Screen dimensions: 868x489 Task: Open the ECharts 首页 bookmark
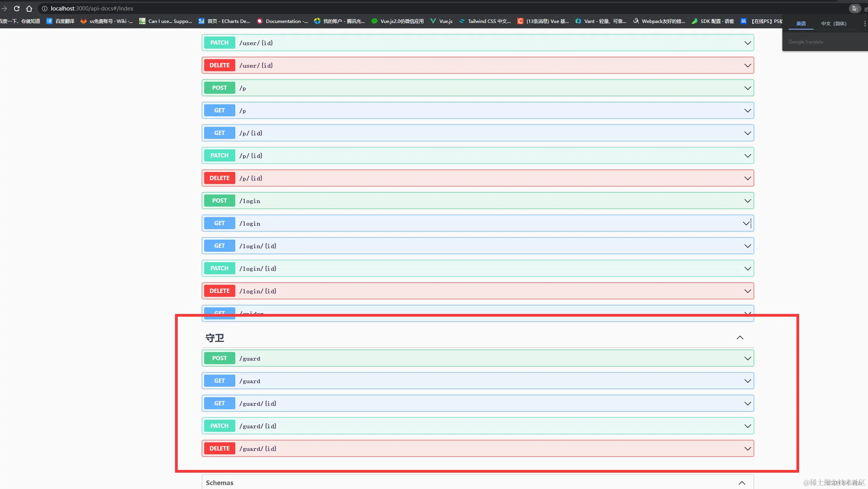(x=224, y=21)
